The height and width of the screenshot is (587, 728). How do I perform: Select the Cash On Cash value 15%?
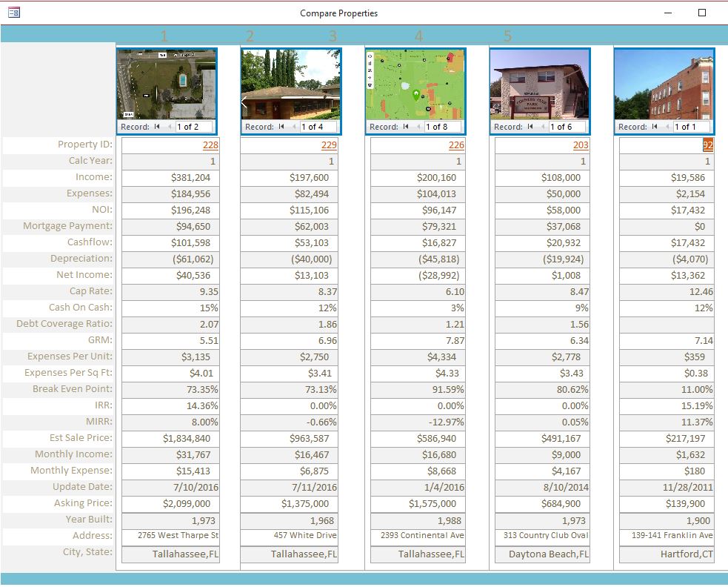(x=170, y=308)
